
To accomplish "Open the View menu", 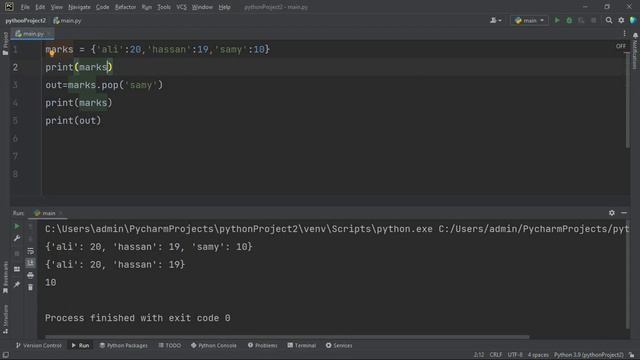I will point(56,7).
